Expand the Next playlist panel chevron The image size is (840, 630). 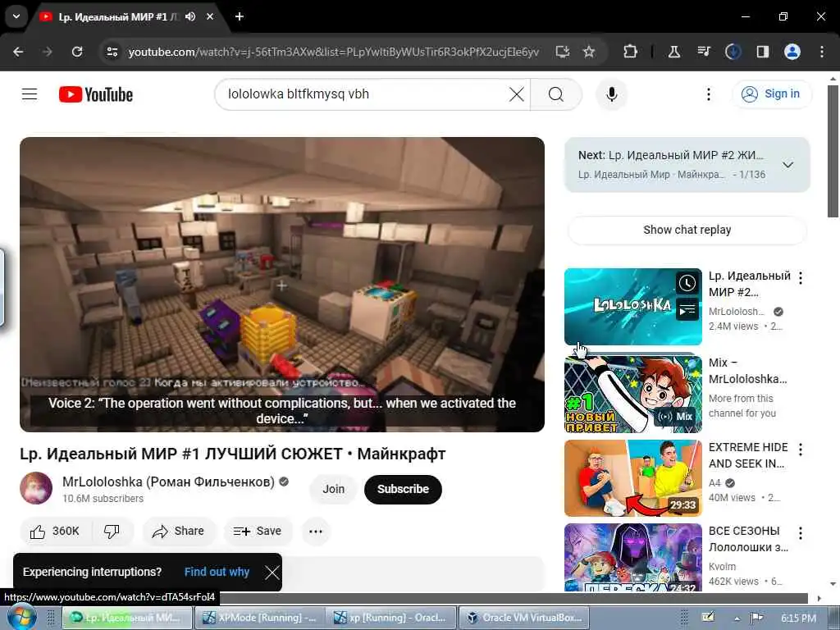pos(788,165)
